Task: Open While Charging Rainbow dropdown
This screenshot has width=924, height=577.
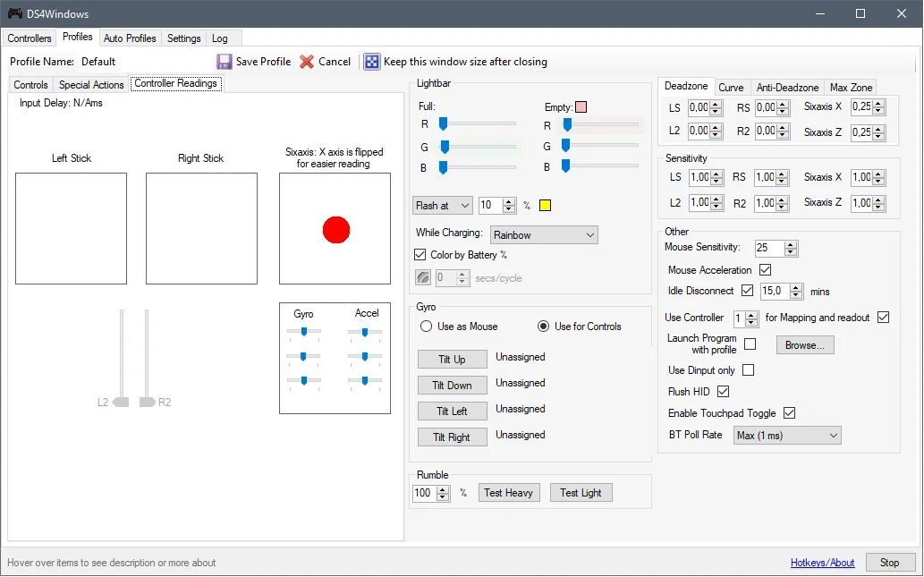Action: [x=544, y=234]
